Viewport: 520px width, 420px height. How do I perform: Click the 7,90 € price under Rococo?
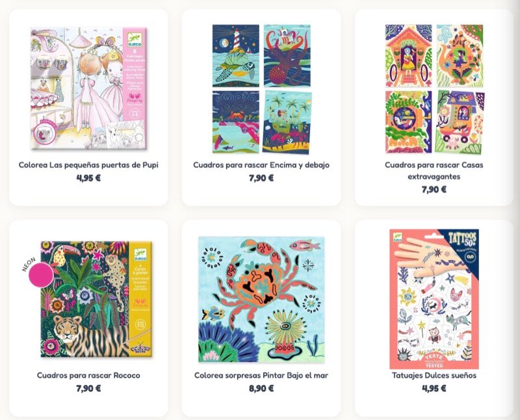[88, 389]
